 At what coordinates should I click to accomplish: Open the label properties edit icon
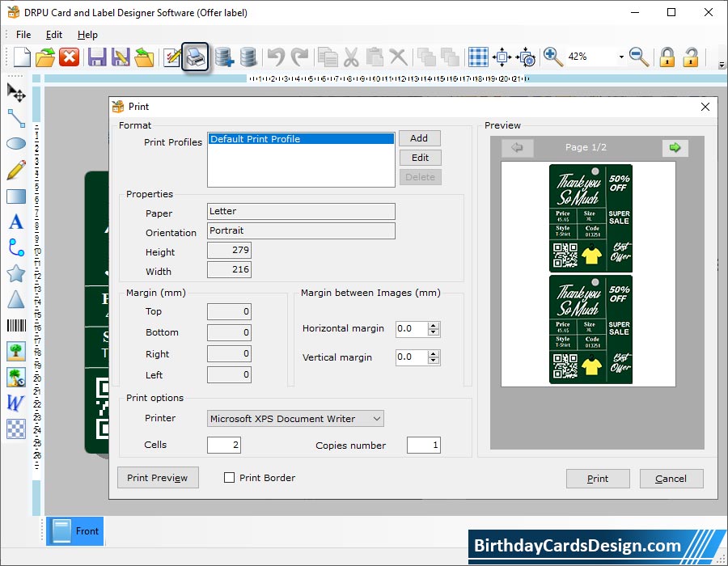pos(171,57)
